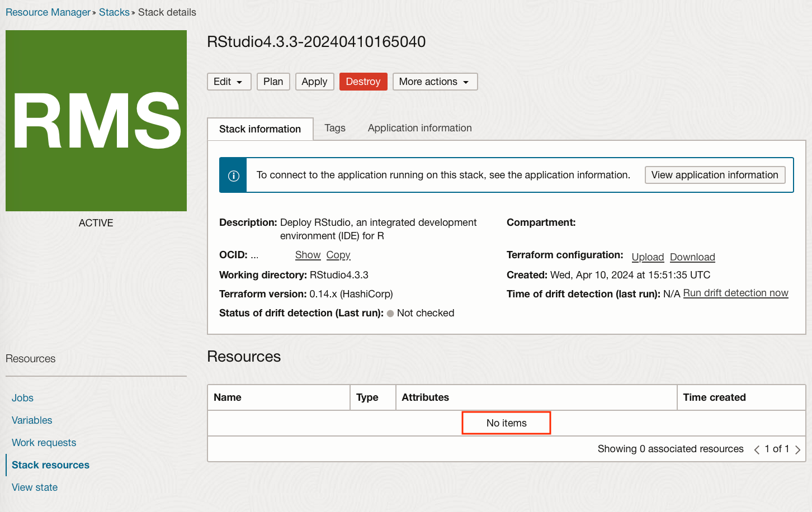Open the More actions dropdown
The width and height of the screenshot is (812, 512).
click(x=435, y=82)
